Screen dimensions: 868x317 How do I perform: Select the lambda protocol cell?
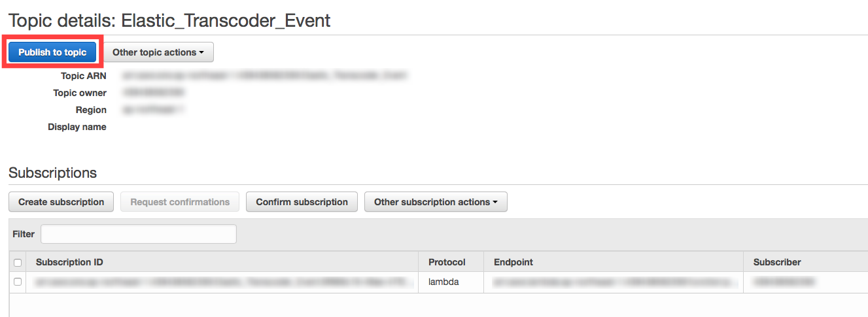[x=444, y=282]
